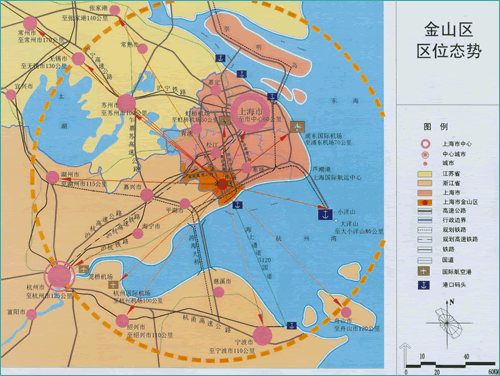Image resolution: width=500 pixels, height=376 pixels.
Task: Click the 金山区 区位态势 map title
Action: click(x=449, y=40)
